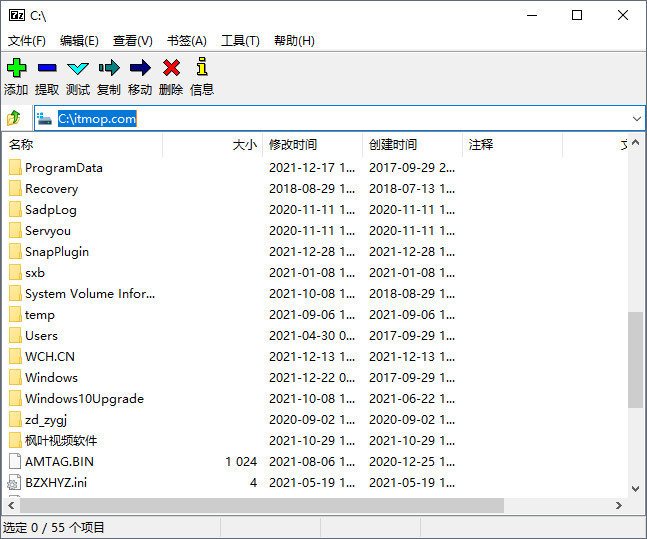Image resolution: width=647 pixels, height=539 pixels.
Task: Click the scroll down arrow
Action: (635, 489)
